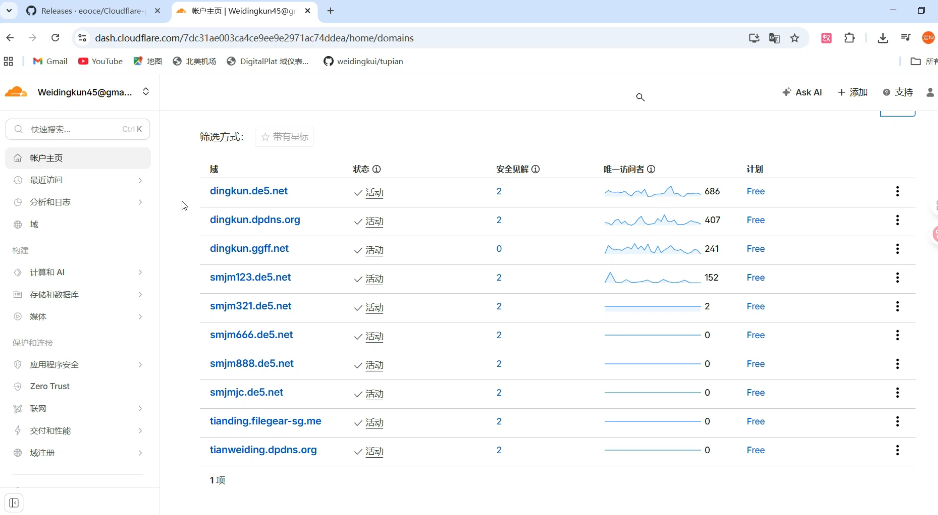Click visitors sparkline chart for dingkun.de5.net

652,191
